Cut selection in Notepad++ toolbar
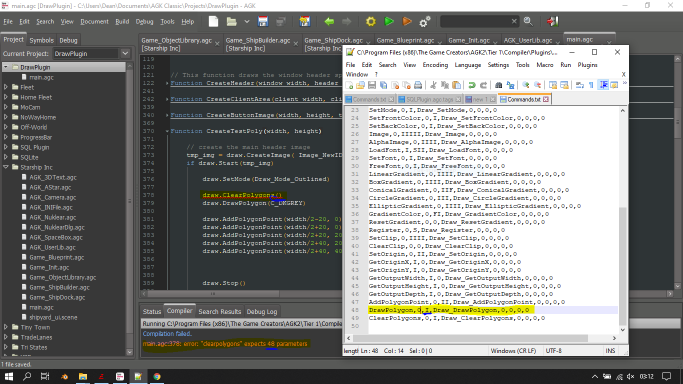683x384 pixels. click(x=433, y=85)
